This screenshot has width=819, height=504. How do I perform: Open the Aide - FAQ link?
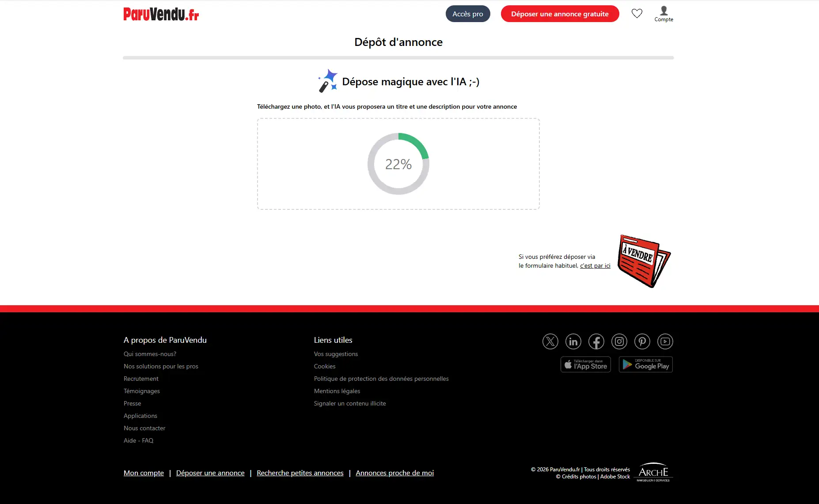(138, 440)
